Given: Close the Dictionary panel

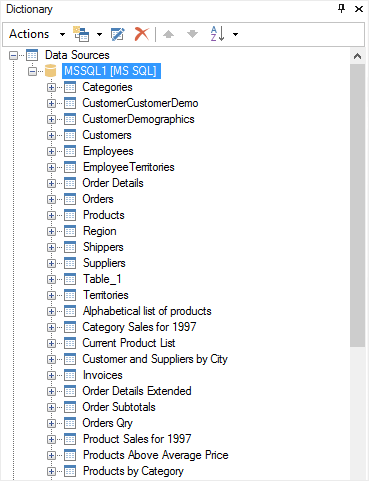Looking at the screenshot, I should pyautogui.click(x=359, y=9).
